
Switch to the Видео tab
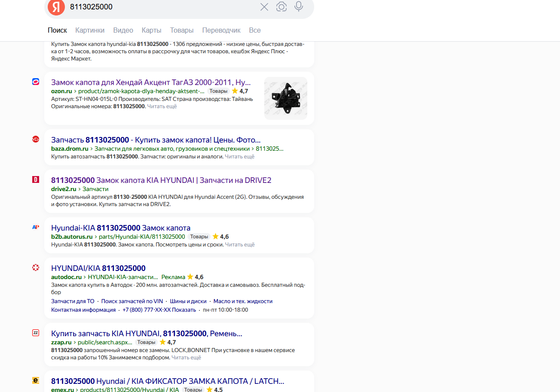click(x=123, y=30)
